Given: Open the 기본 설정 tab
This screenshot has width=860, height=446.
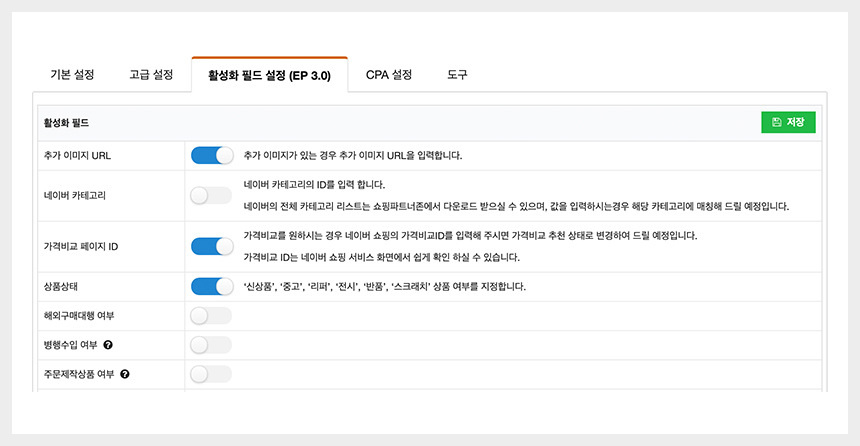Looking at the screenshot, I should click(x=72, y=75).
